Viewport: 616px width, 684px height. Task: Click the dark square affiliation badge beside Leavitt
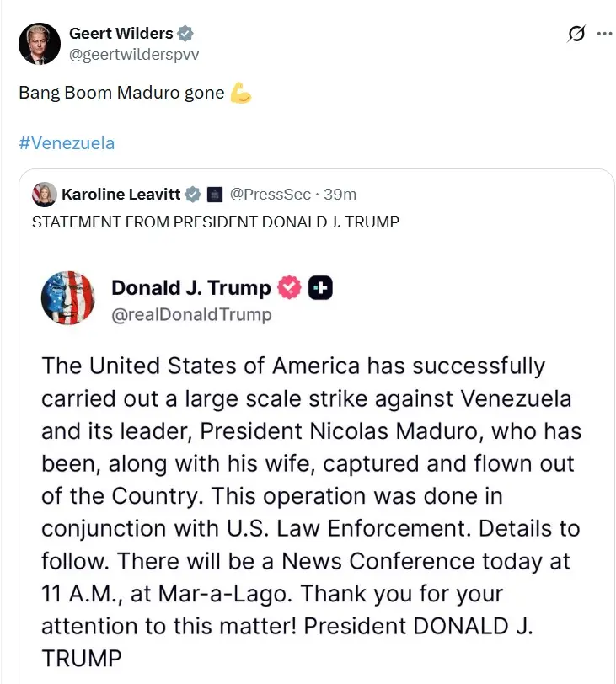pyautogui.click(x=214, y=195)
